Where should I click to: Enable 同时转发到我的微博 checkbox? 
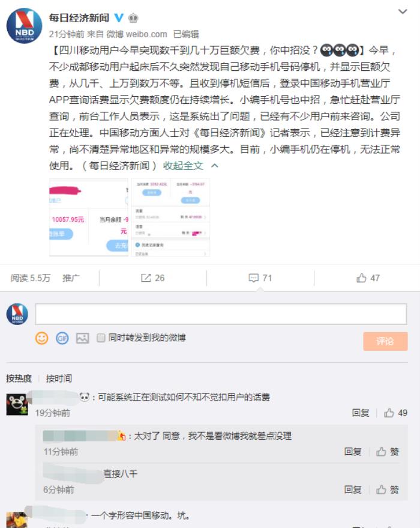point(101,338)
